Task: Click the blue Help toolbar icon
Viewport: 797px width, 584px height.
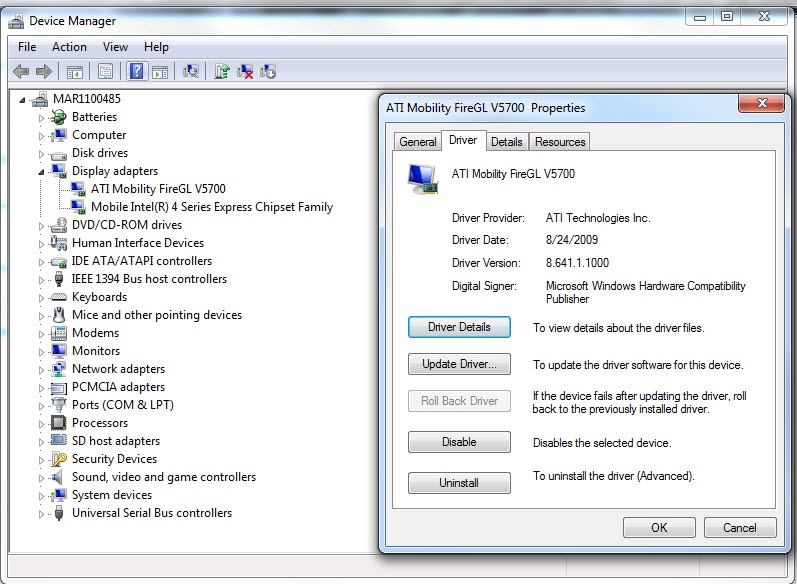Action: (136, 71)
